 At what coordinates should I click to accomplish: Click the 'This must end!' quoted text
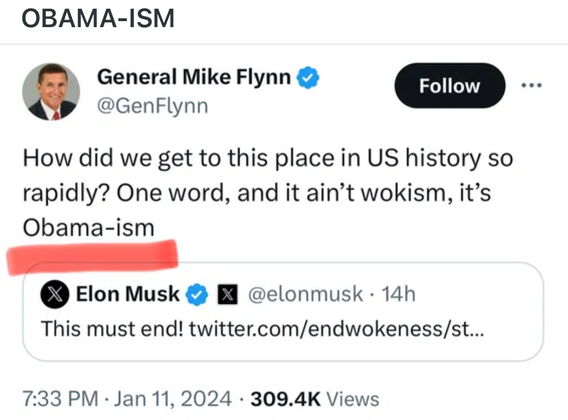tap(112, 329)
